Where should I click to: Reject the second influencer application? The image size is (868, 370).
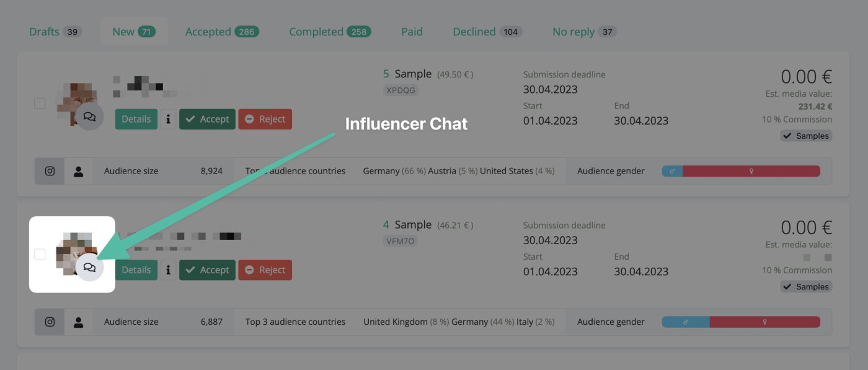click(265, 270)
